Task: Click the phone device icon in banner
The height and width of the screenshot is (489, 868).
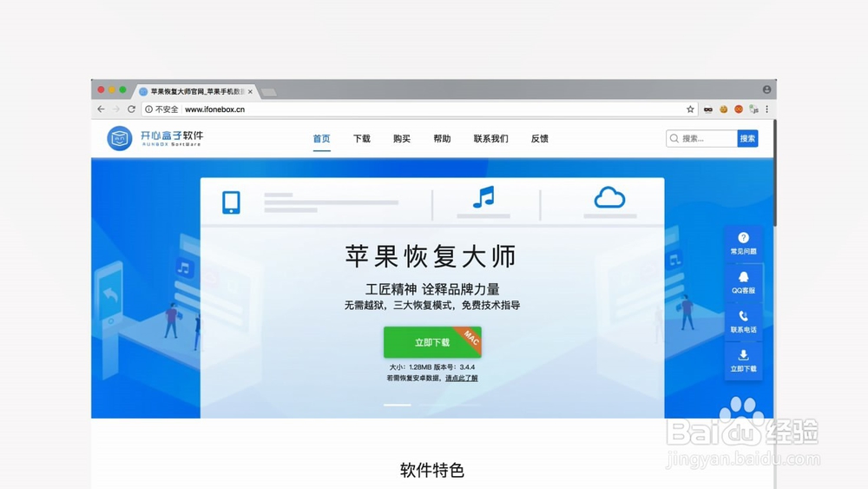Action: 232,202
